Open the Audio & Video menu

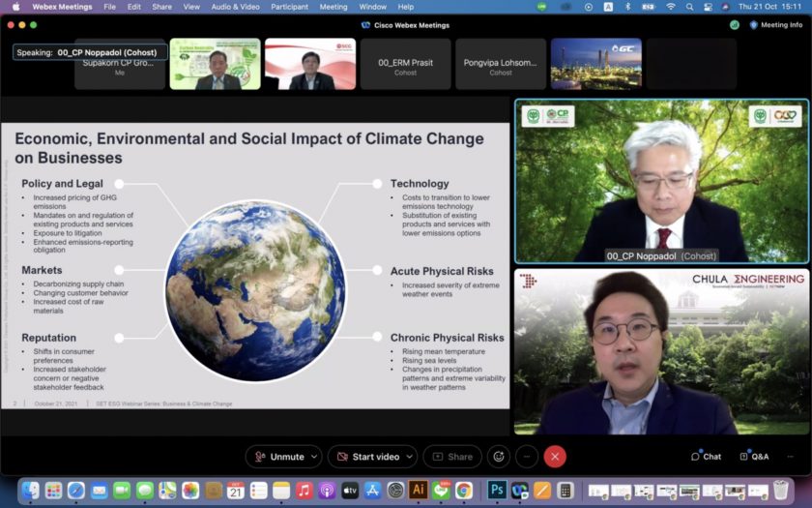click(x=235, y=7)
